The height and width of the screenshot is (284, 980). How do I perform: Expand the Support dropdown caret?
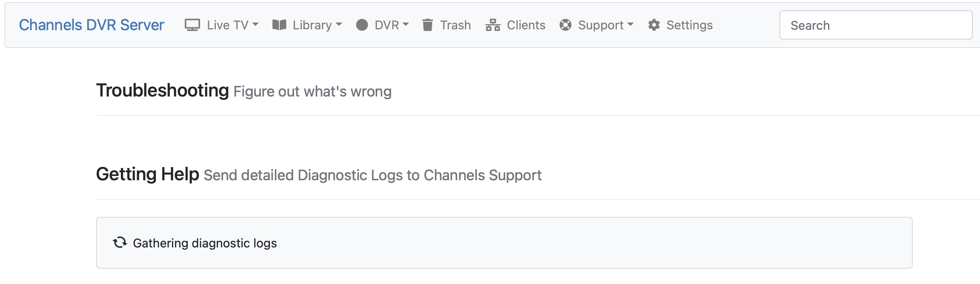point(630,25)
